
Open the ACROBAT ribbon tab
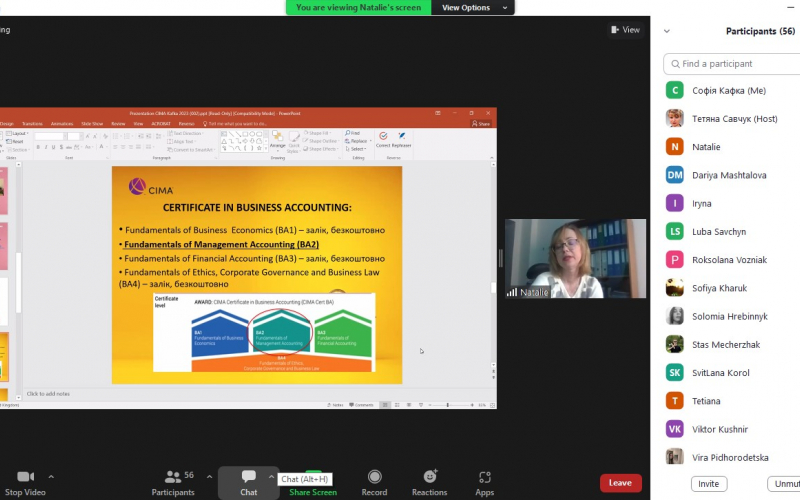point(161,124)
